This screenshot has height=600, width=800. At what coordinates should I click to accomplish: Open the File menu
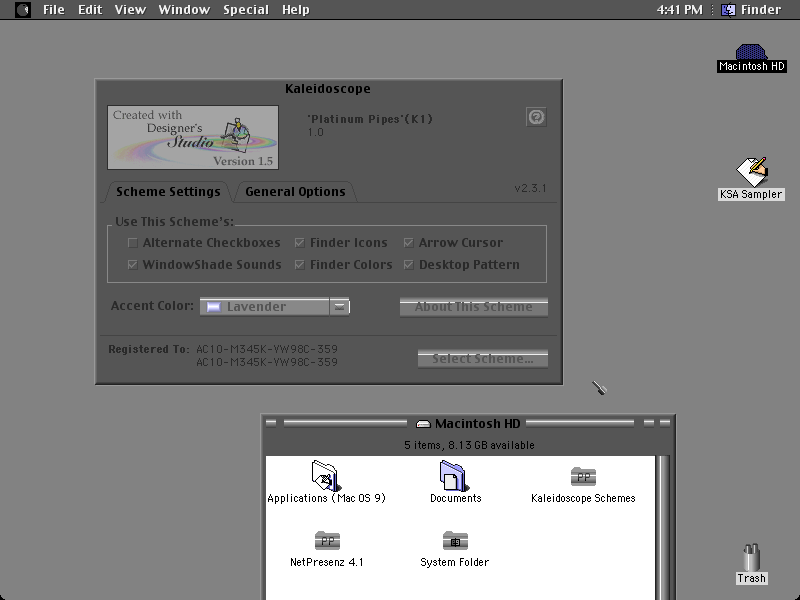point(54,10)
